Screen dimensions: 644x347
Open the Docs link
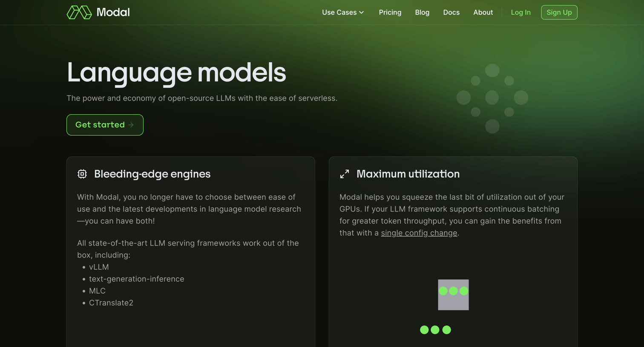coord(451,12)
